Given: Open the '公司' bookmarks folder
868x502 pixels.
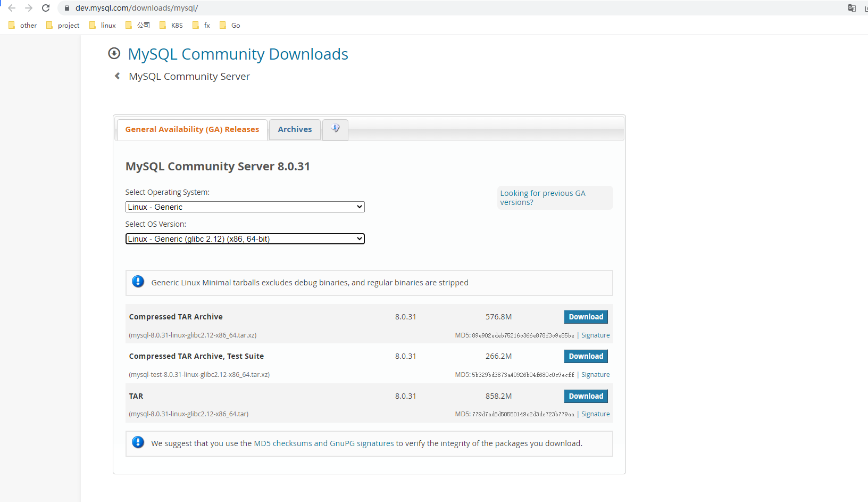Looking at the screenshot, I should 138,25.
